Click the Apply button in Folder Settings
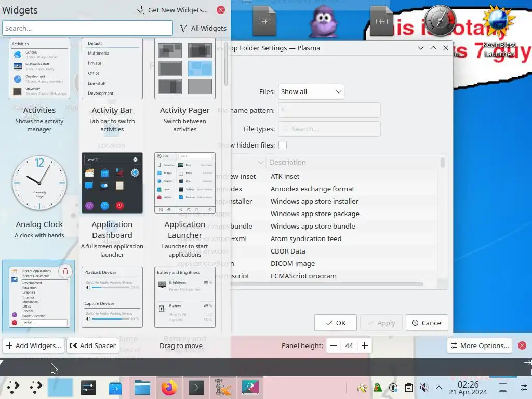 click(381, 323)
